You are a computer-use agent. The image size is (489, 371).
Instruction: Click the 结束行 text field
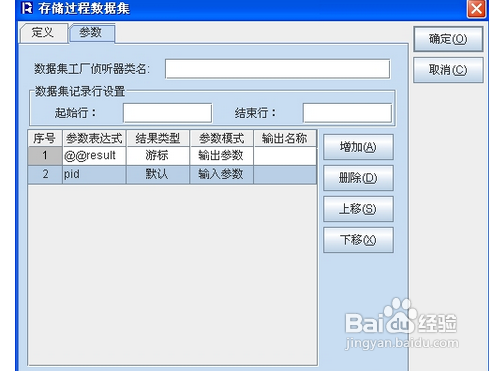347,113
